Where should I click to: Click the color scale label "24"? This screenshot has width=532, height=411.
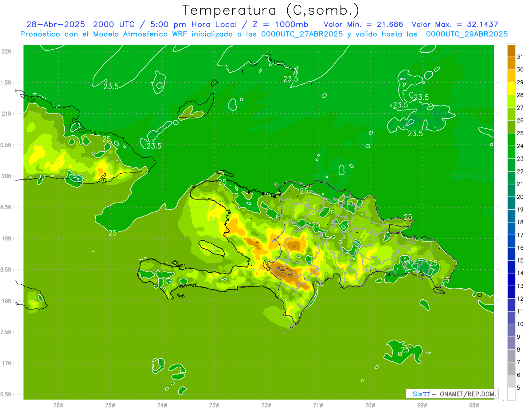click(520, 146)
